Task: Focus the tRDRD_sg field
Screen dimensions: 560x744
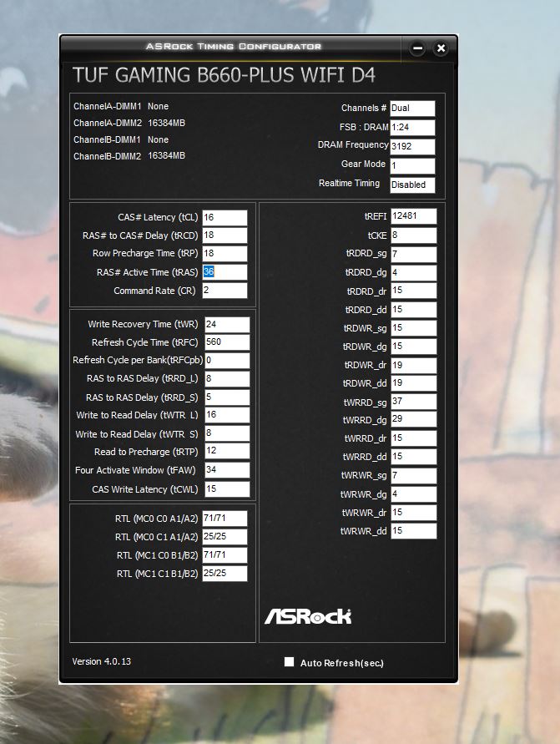Action: pyautogui.click(x=414, y=255)
